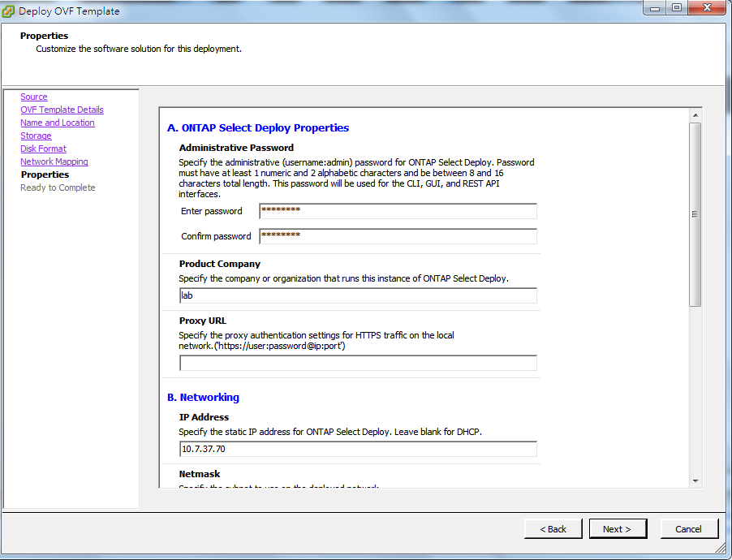The height and width of the screenshot is (560, 732).
Task: Click the Deploy OVF Template title icon
Action: (x=8, y=11)
